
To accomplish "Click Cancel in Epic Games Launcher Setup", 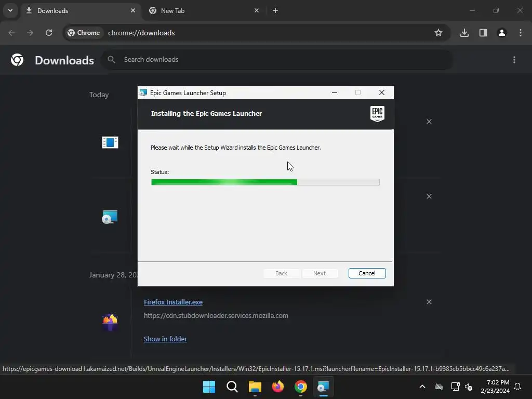I will tap(367, 273).
